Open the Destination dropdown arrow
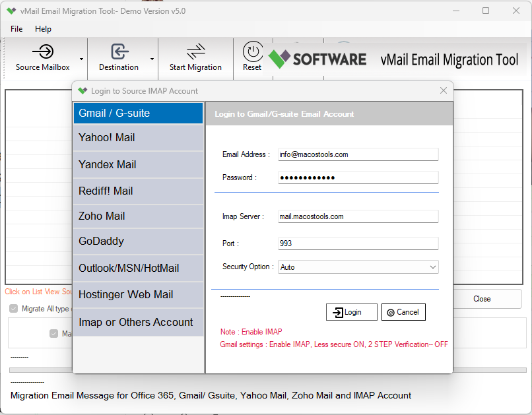 coord(152,59)
